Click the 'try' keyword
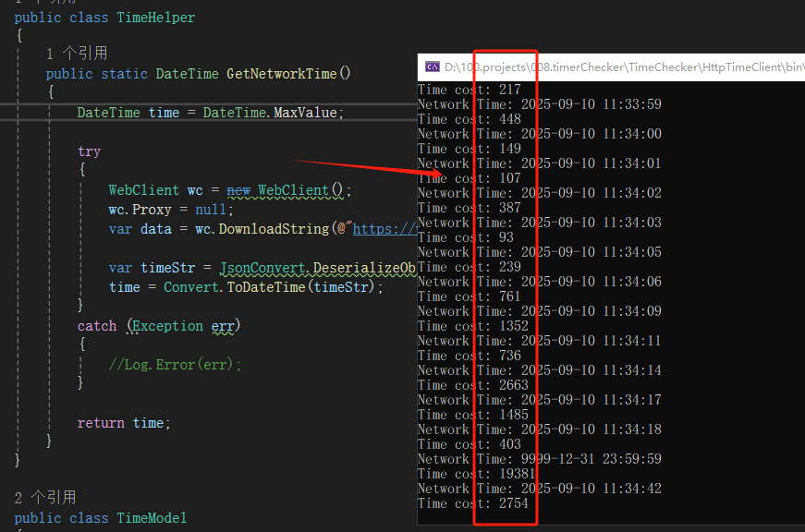805x532 pixels. [89, 151]
